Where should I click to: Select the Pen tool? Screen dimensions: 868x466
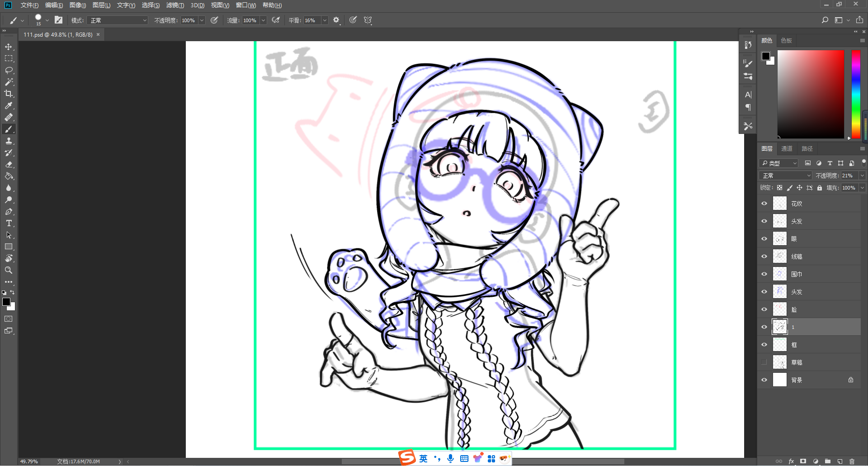(x=9, y=211)
